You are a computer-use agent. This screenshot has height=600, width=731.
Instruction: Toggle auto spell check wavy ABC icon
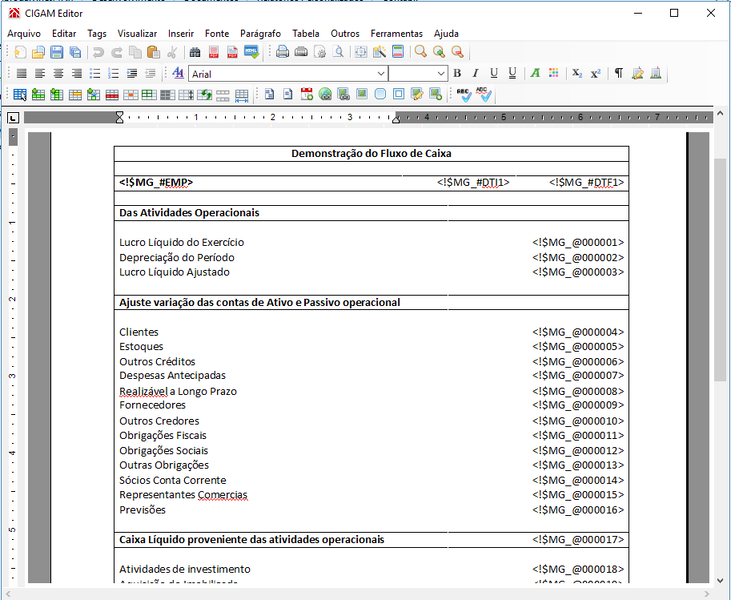[484, 95]
